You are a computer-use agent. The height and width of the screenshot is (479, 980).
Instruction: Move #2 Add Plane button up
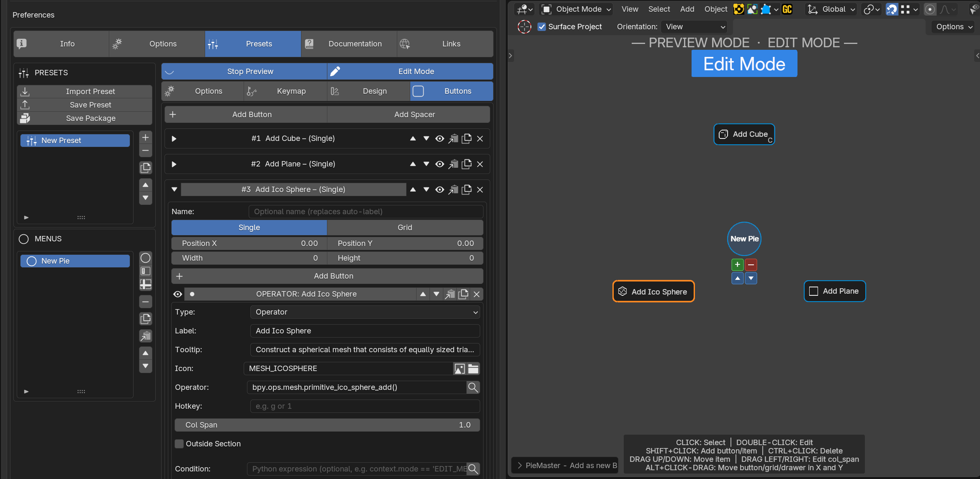(413, 164)
